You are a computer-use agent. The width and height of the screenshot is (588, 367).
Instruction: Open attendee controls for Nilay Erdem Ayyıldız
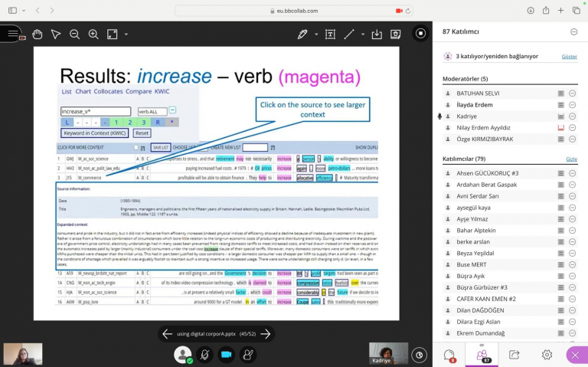pos(572,128)
